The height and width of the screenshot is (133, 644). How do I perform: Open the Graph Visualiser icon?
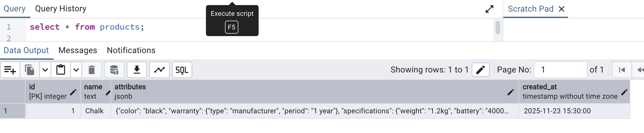(x=160, y=70)
